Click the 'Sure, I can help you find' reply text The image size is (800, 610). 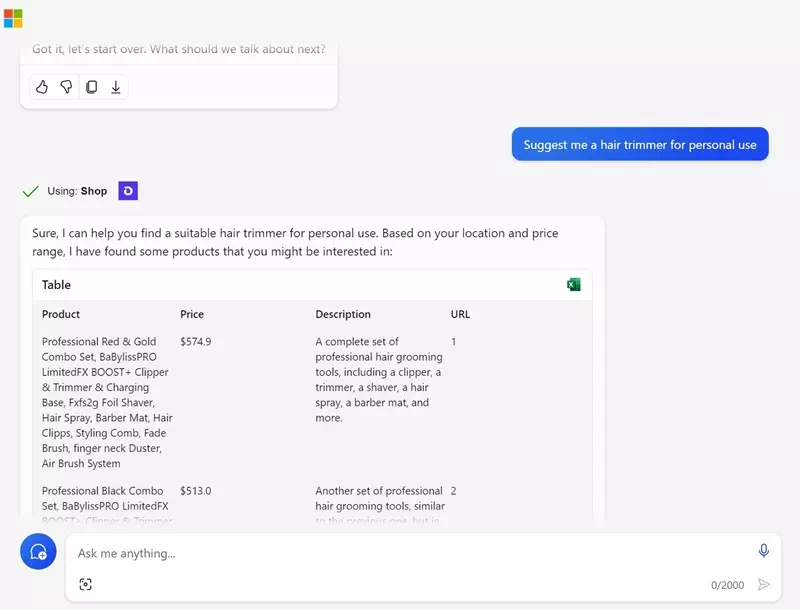coord(295,242)
